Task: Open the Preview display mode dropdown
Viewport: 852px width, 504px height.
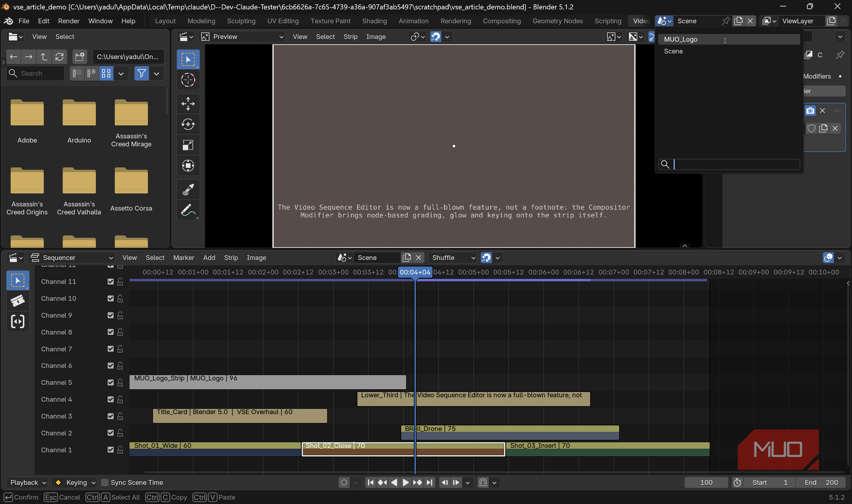Action: pos(242,37)
